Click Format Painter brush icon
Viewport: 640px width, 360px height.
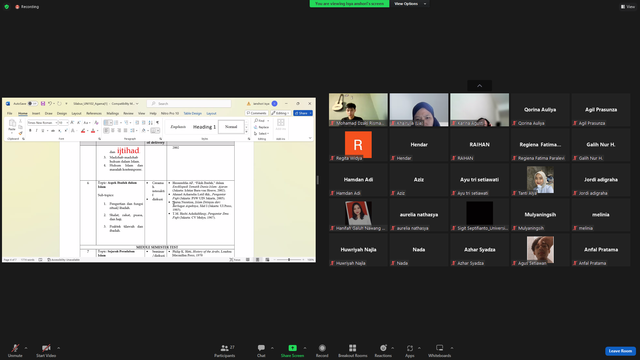20,133
